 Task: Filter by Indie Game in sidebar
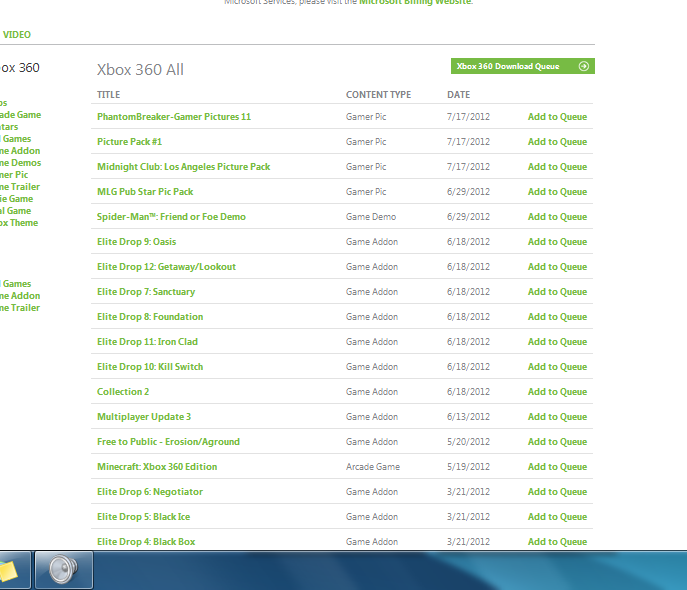tap(16, 198)
